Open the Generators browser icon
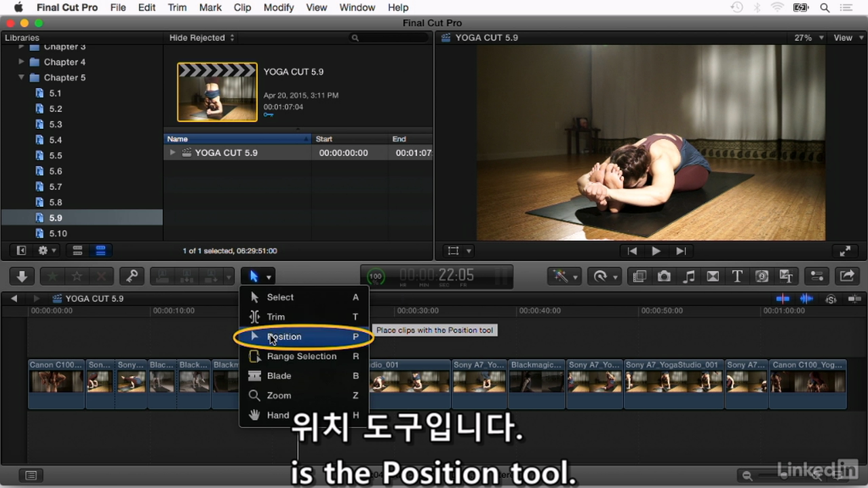 click(762, 276)
